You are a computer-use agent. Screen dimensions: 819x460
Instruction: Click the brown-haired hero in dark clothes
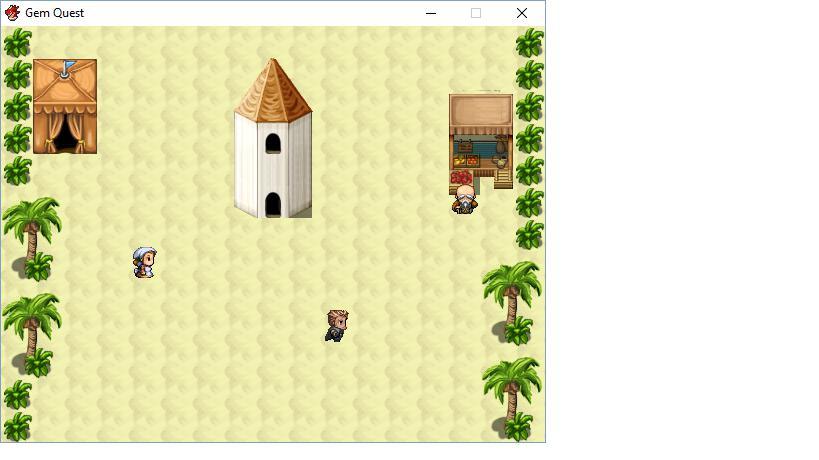337,326
